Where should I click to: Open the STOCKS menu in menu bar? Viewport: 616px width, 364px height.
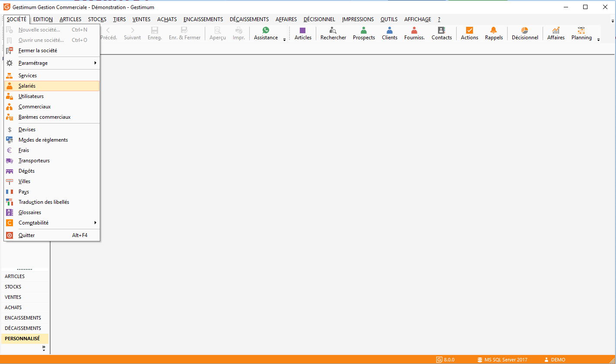coord(97,19)
